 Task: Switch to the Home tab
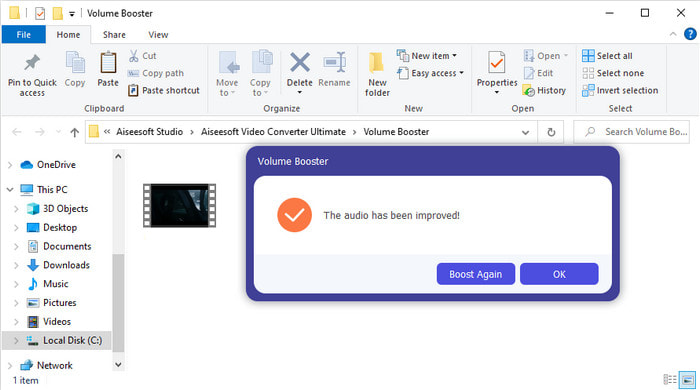(x=68, y=34)
